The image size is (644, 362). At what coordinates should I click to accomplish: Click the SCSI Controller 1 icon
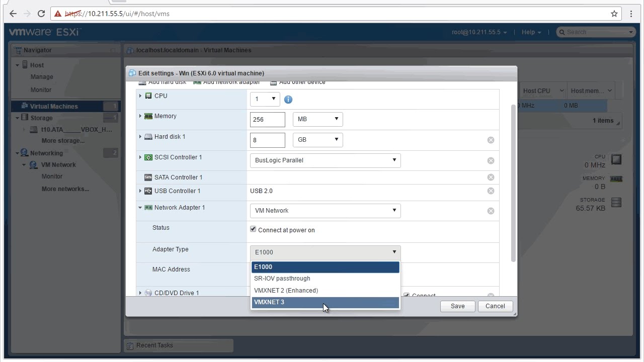[x=148, y=157]
